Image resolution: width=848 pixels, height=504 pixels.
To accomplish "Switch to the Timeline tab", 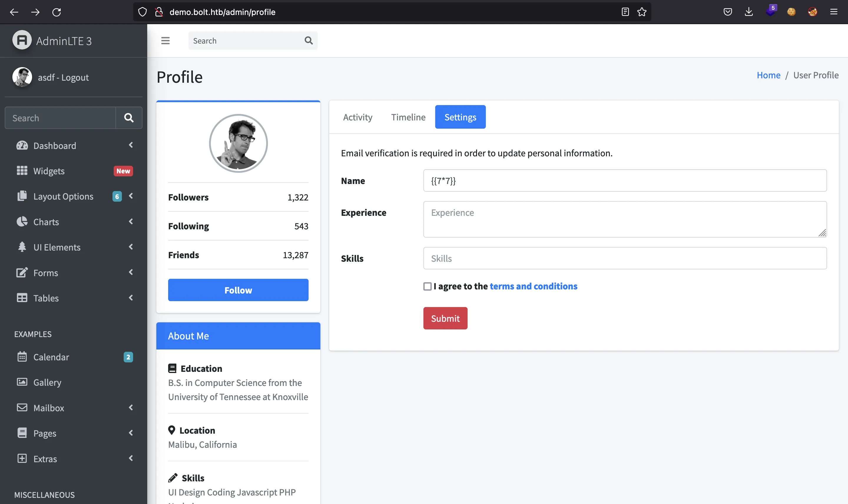I will pos(408,116).
